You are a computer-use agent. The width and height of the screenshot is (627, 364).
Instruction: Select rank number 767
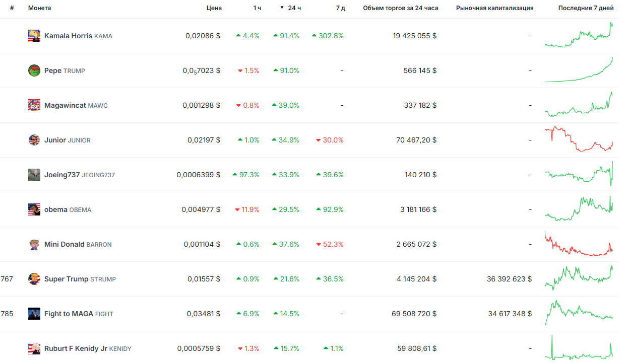pos(7,279)
